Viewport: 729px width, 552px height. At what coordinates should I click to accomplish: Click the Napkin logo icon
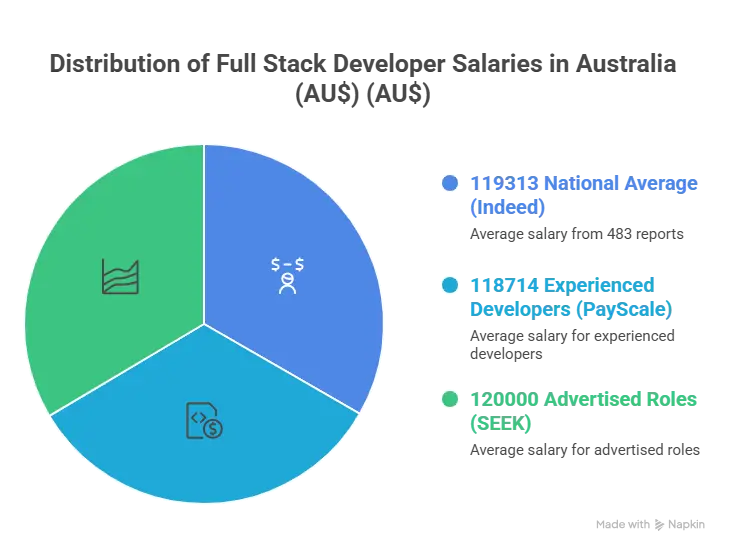click(659, 525)
